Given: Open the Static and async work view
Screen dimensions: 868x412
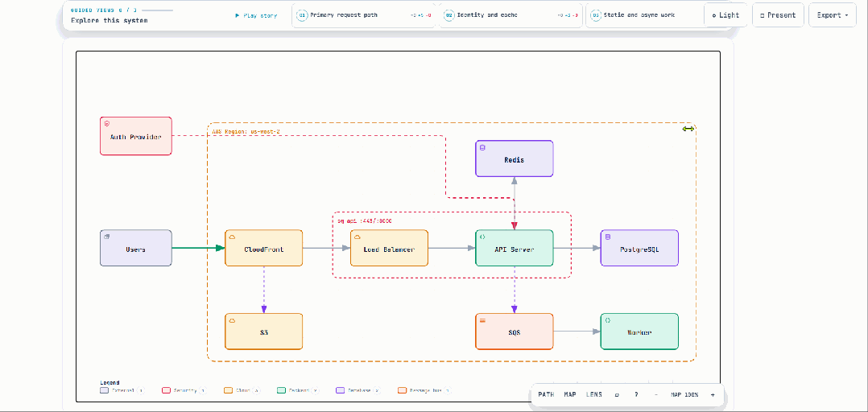Looking at the screenshot, I should [x=645, y=15].
